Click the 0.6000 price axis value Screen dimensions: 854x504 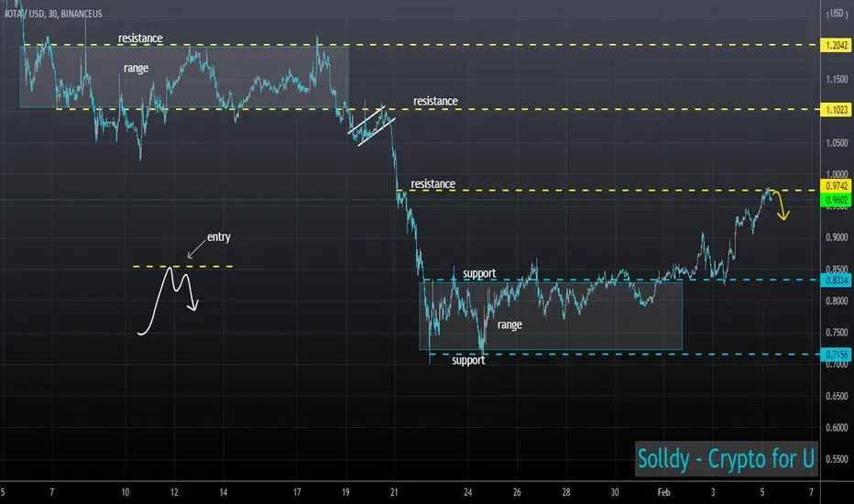tap(837, 428)
